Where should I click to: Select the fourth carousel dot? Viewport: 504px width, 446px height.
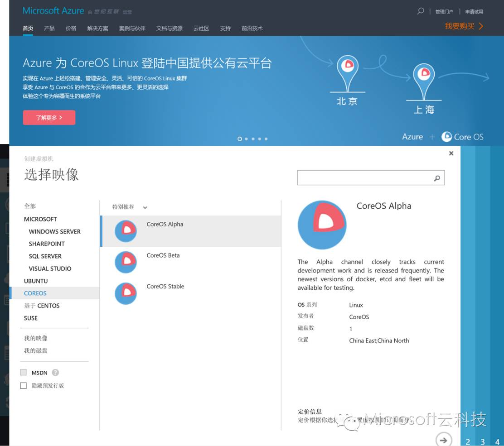click(259, 139)
